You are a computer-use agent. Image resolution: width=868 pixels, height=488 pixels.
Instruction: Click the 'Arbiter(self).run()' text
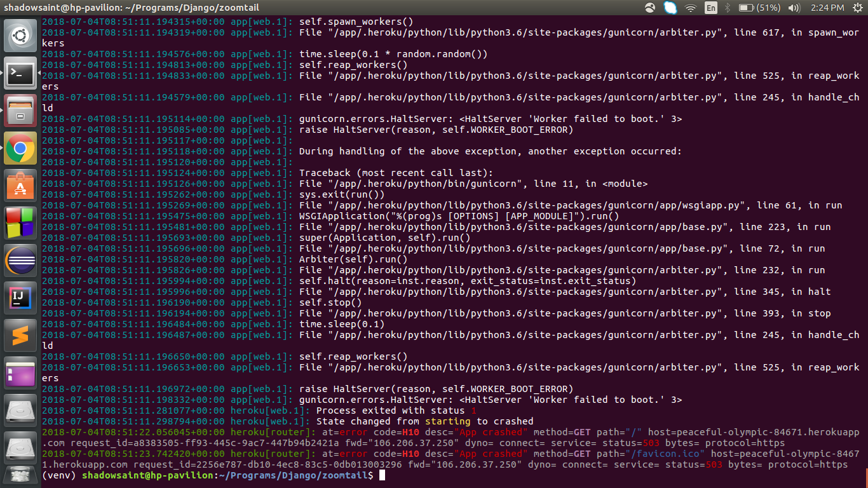click(x=353, y=259)
